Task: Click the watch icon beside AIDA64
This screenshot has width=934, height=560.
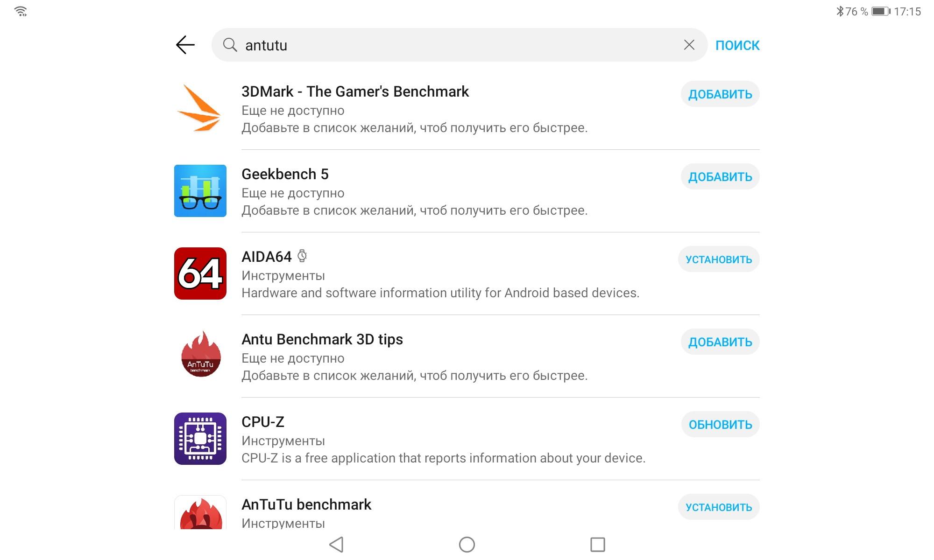Action: tap(302, 256)
